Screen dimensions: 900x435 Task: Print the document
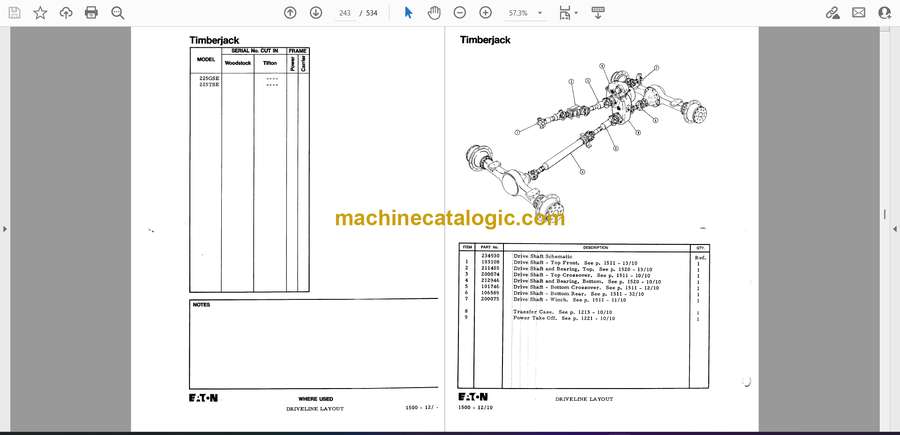tap(91, 13)
